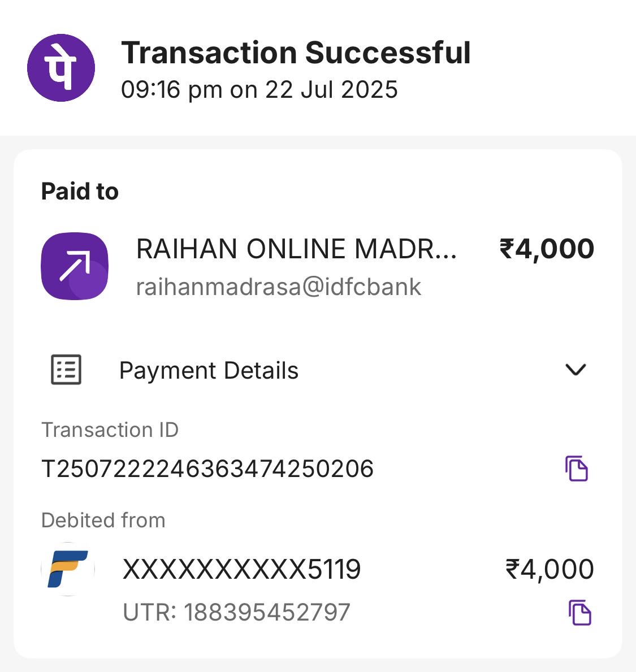Select the transaction ID number T2507222246363474250206
Screen dimensions: 636x672
[x=207, y=469]
